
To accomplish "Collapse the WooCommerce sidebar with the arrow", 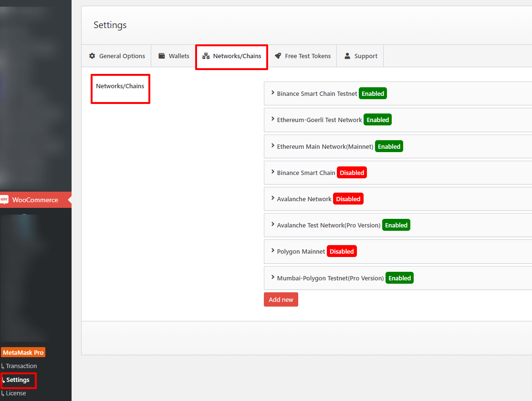I will 70,199.
